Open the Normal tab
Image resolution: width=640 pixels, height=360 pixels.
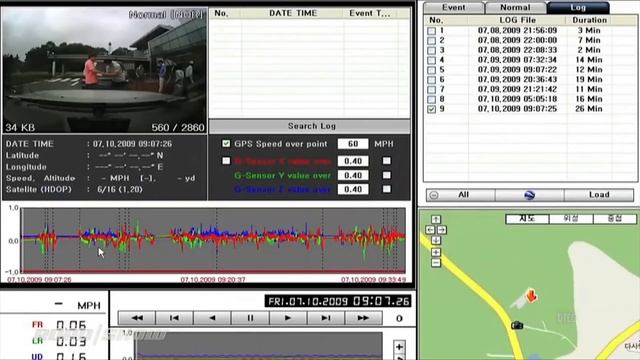(515, 7)
